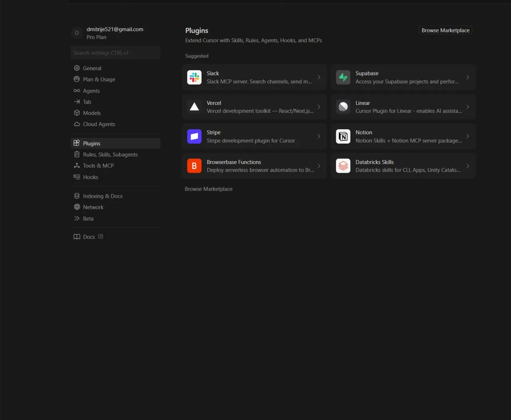Click the Rules, Skills, Subagents clipboard icon

click(77, 154)
